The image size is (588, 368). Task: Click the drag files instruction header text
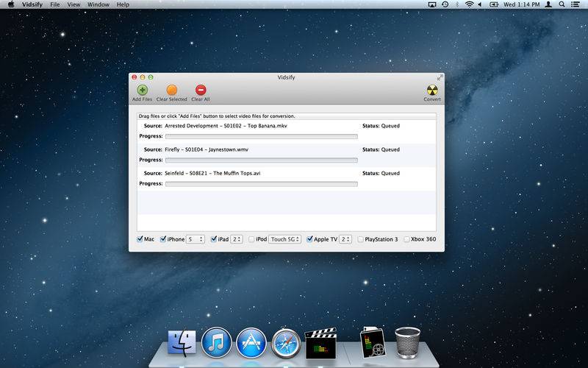pyautogui.click(x=217, y=116)
